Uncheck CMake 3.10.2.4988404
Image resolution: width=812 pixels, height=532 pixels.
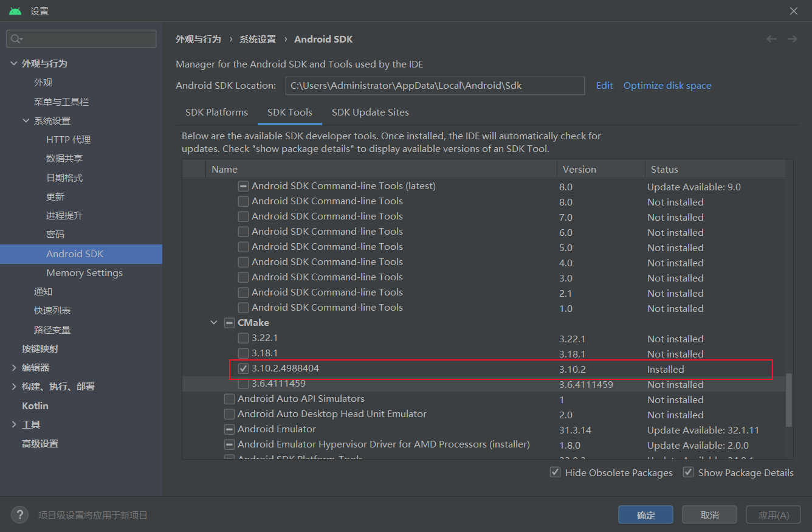[243, 368]
